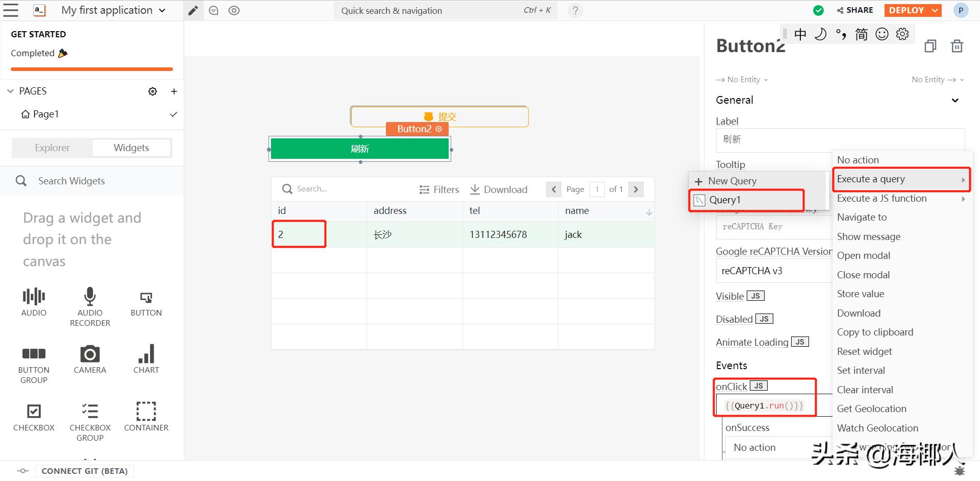Open the hamburger main menu

(x=11, y=10)
